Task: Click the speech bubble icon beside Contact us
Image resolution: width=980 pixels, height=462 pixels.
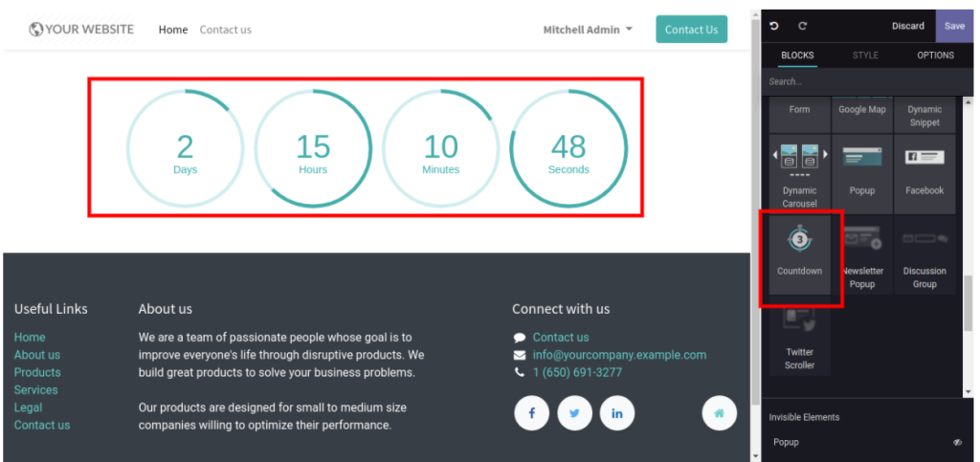Action: (520, 338)
